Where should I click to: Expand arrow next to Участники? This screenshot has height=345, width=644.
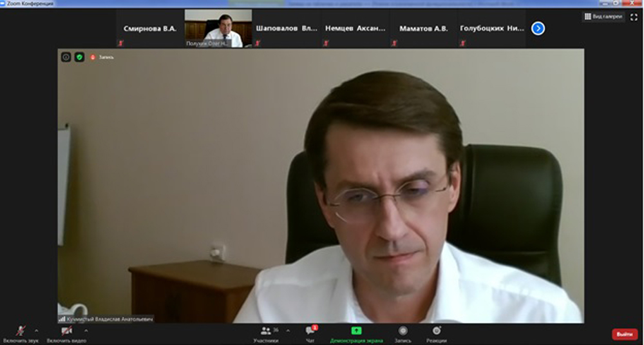tap(288, 330)
